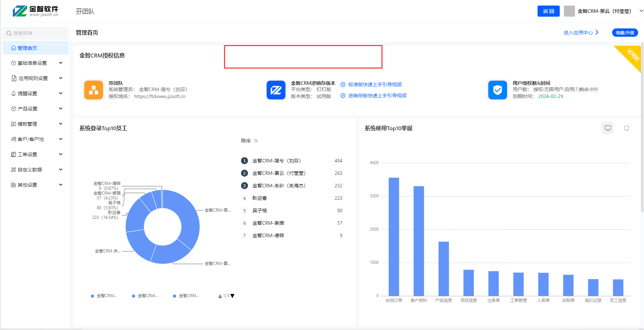Click the 产品设置 box icon

[14, 109]
